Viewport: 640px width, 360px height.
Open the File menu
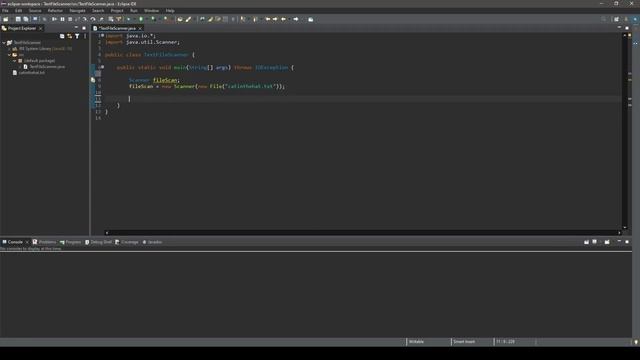pyautogui.click(x=5, y=11)
